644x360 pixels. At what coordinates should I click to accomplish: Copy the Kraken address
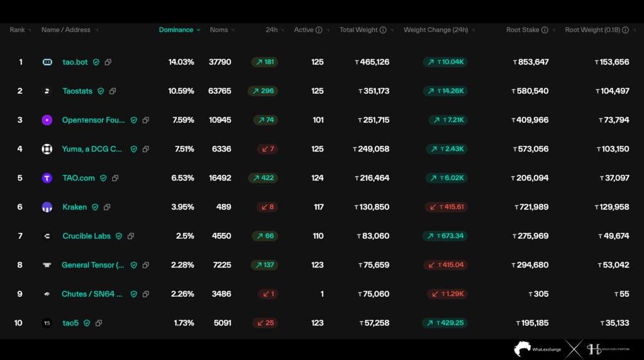click(107, 207)
